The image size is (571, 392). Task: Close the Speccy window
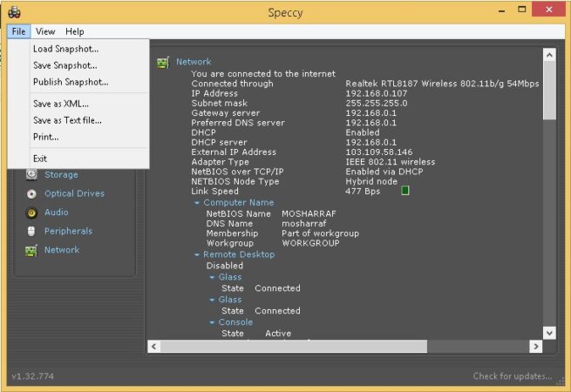pos(549,10)
